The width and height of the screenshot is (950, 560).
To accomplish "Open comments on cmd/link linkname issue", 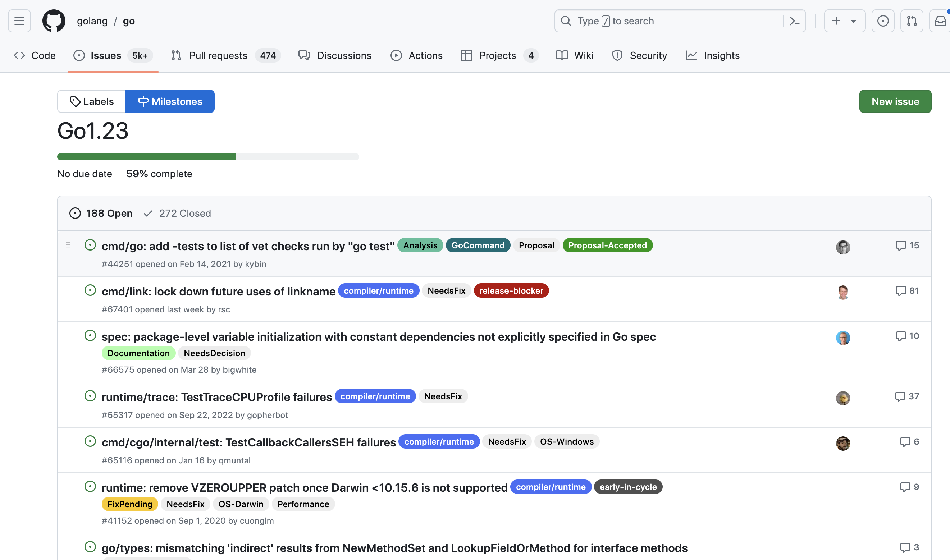I will tap(907, 291).
